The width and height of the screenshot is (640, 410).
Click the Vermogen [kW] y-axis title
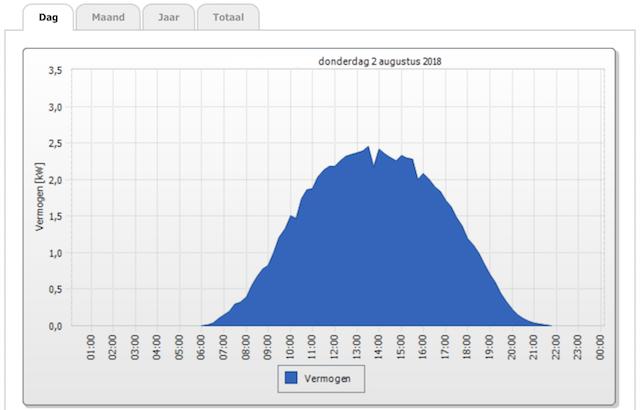(40, 197)
